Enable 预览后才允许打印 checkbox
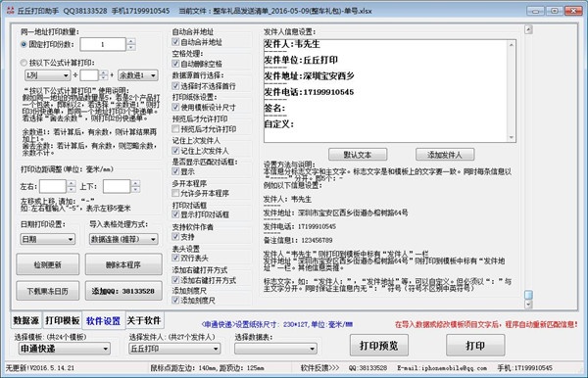Screen dimensions: 588x378 [175, 129]
